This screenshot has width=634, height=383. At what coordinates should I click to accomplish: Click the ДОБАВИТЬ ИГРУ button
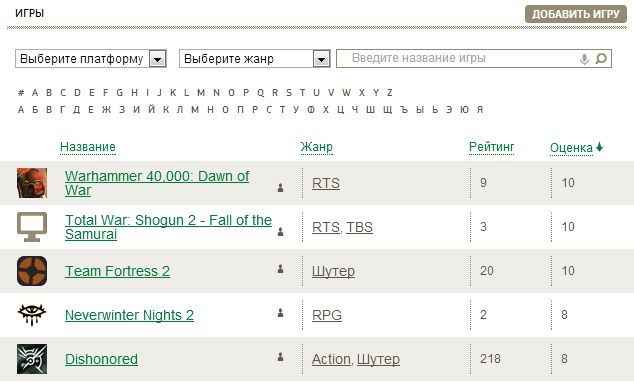point(576,14)
